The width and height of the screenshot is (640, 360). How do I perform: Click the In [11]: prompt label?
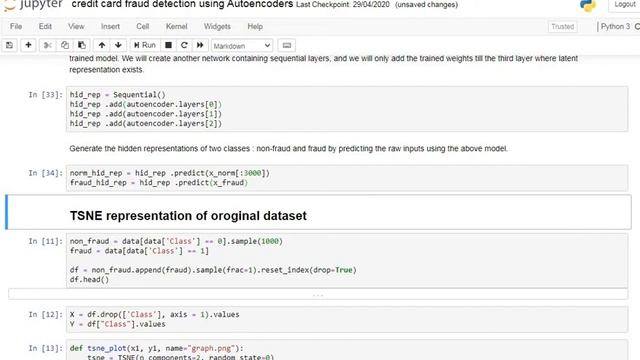tap(46, 241)
